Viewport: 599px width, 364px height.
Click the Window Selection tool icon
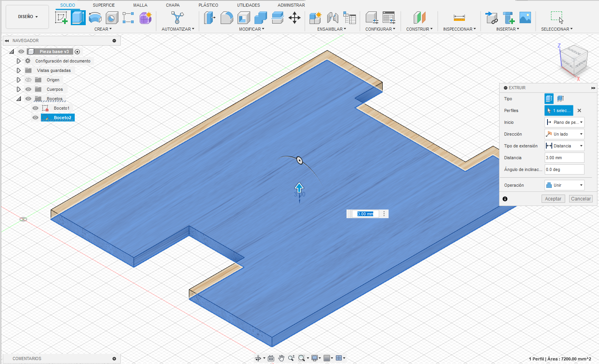tap(557, 18)
